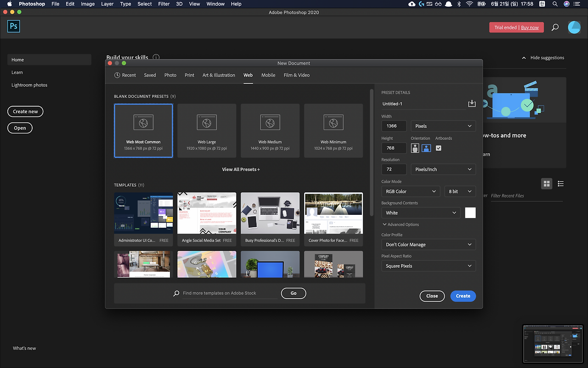588x368 pixels.
Task: Click the Open button on Home
Action: [x=20, y=128]
